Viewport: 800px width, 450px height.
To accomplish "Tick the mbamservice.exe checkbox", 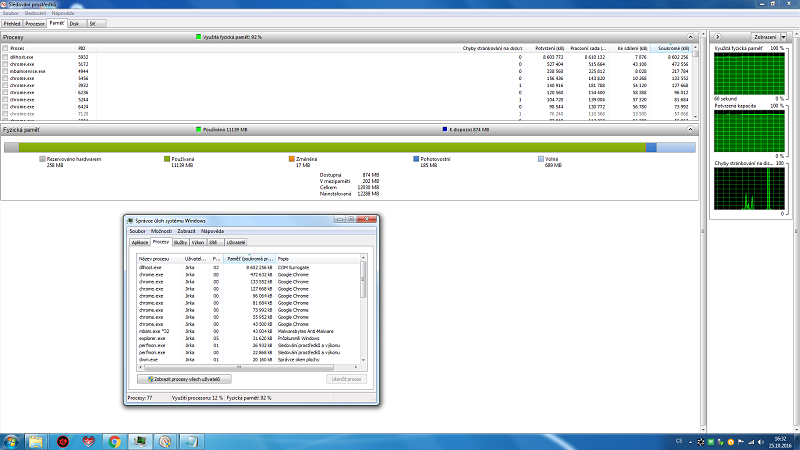I will [x=5, y=71].
